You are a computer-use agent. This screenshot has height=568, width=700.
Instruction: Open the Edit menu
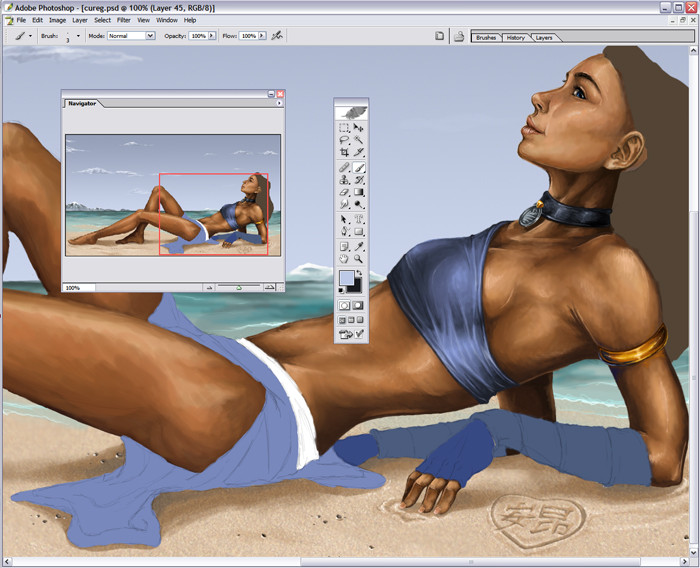pos(38,20)
